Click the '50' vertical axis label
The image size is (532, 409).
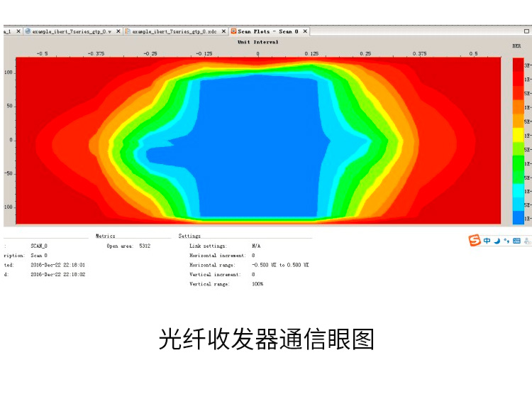[x=9, y=106]
